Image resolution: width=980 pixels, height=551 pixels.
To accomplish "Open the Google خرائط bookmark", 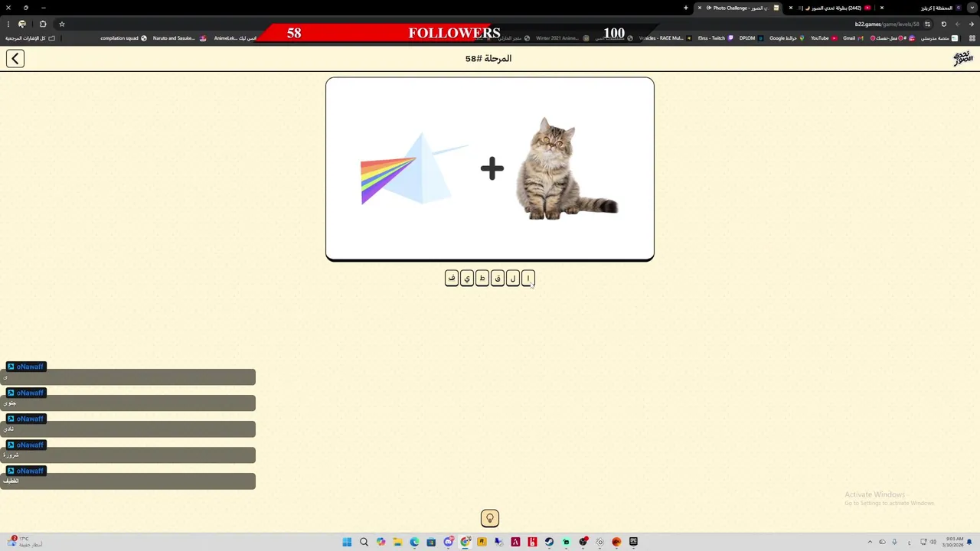I will [787, 38].
